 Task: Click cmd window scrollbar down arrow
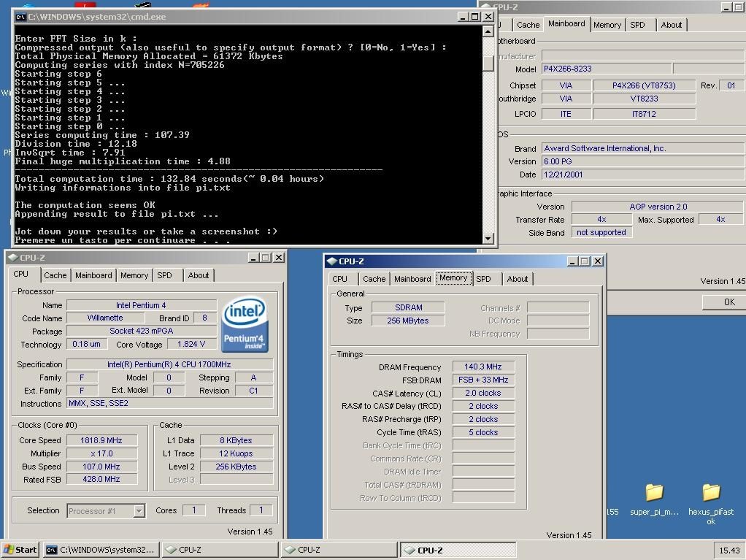(488, 238)
